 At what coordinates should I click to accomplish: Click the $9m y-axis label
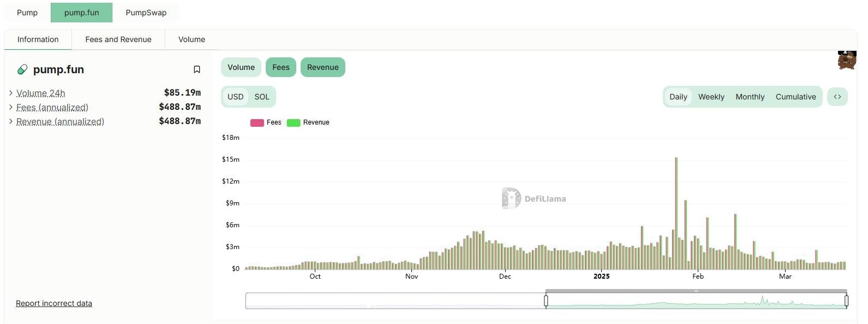coord(232,203)
